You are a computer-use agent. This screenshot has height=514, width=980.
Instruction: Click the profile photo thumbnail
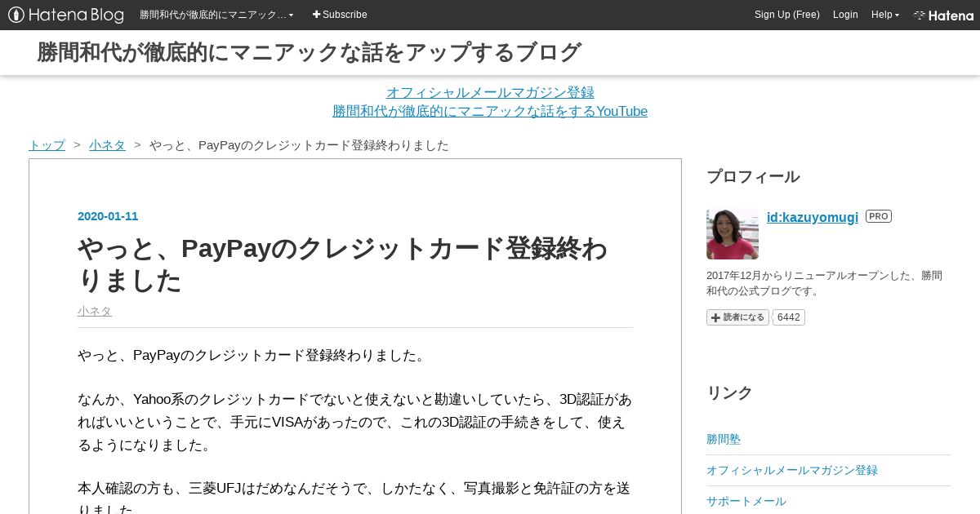733,234
